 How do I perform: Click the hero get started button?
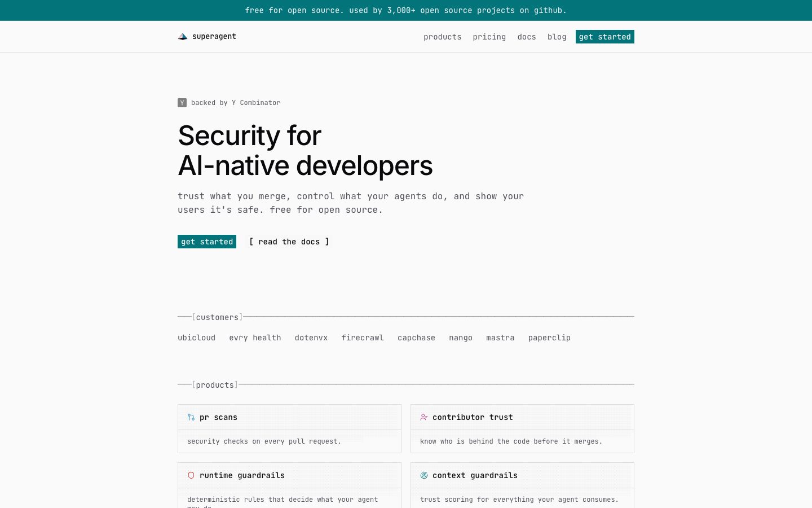click(x=207, y=242)
